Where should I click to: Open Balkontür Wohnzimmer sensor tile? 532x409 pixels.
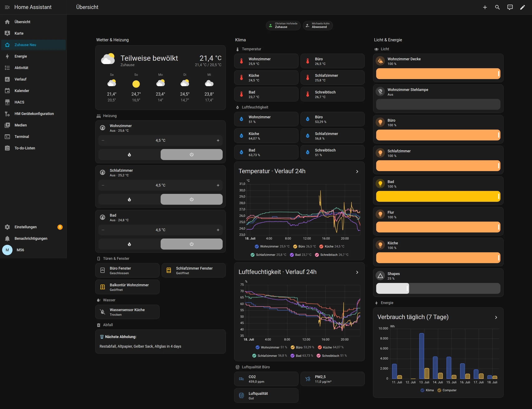[x=127, y=287]
